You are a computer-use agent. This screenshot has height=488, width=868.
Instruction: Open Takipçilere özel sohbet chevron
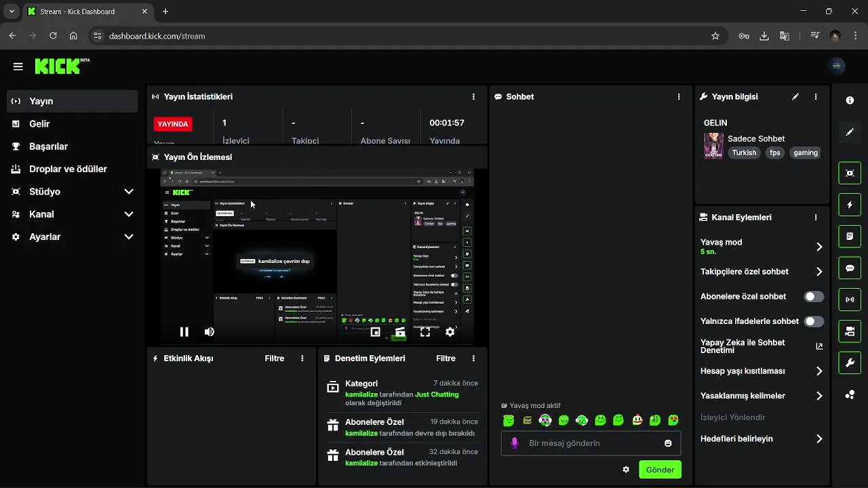point(819,272)
